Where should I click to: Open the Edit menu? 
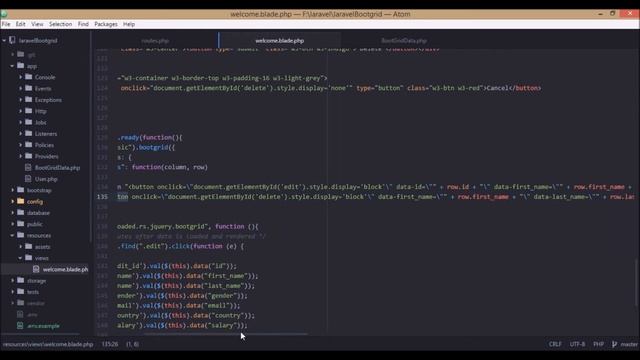(x=20, y=24)
